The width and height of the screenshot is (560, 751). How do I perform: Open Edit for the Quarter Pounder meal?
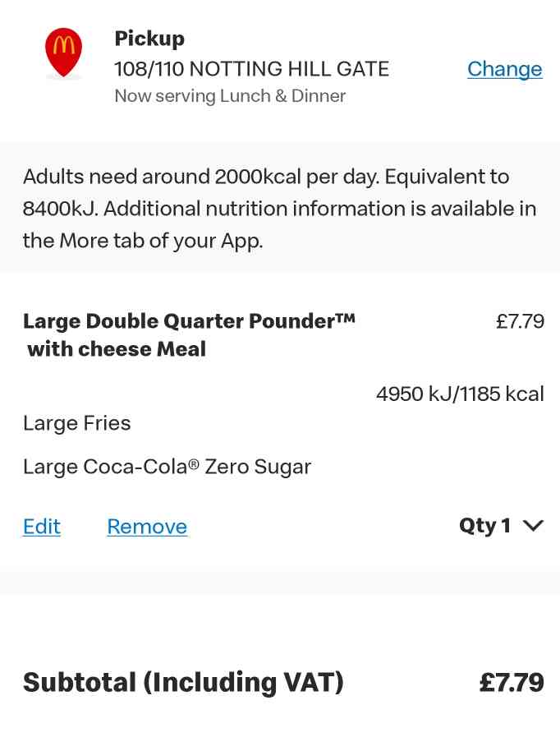click(x=42, y=527)
